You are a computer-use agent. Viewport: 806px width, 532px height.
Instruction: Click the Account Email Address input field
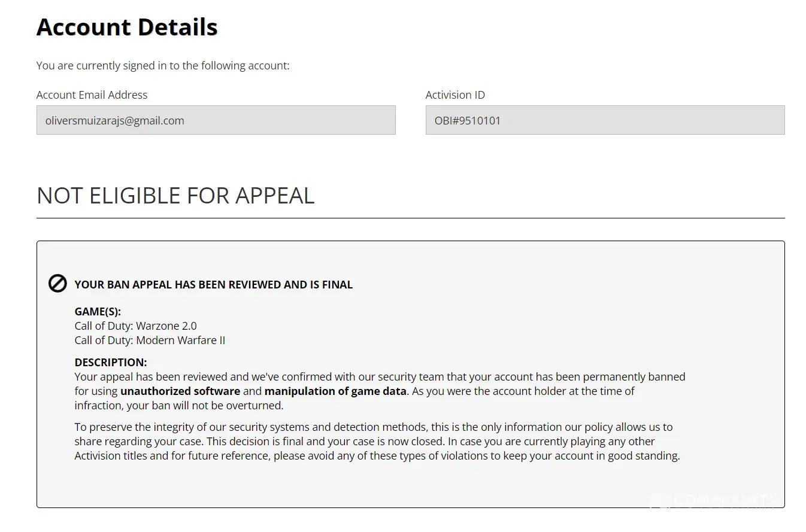click(x=216, y=120)
